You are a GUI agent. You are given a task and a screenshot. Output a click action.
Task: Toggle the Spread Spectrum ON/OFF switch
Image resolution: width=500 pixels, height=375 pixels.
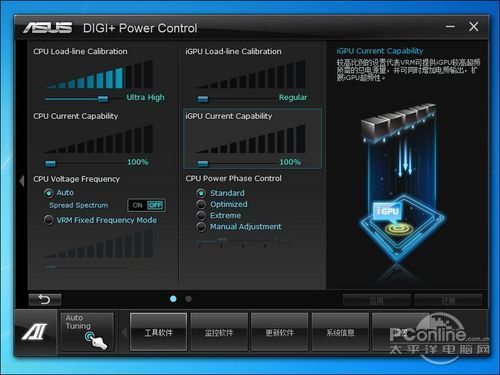[146, 205]
